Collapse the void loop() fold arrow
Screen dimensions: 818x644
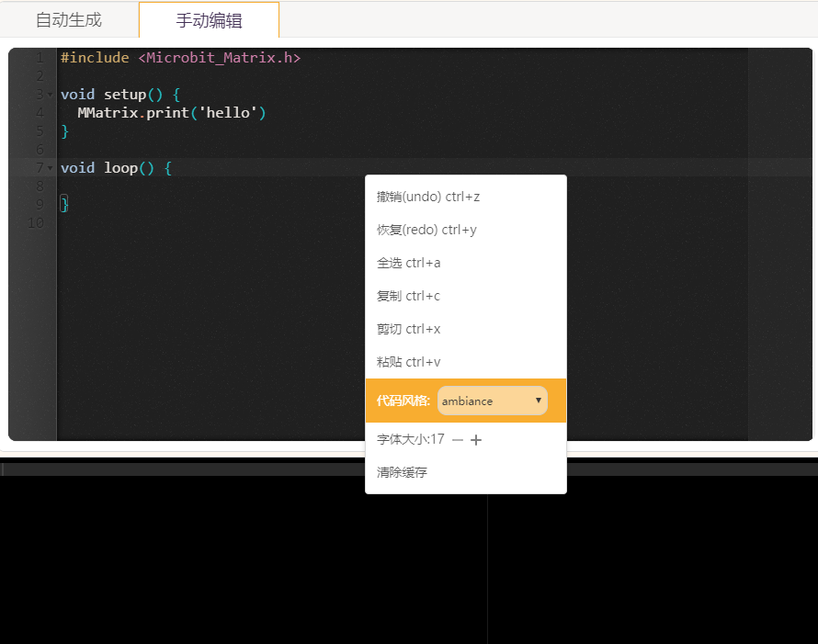coord(50,168)
